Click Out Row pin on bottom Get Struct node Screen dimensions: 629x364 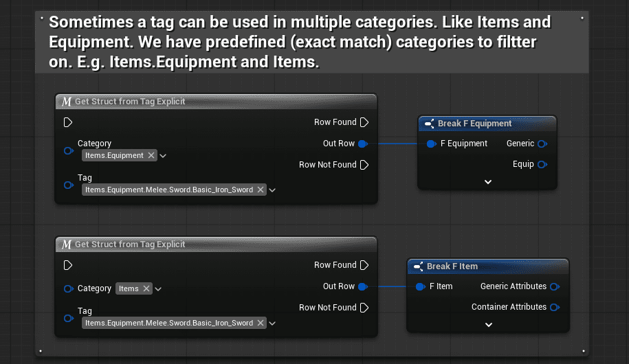click(363, 286)
